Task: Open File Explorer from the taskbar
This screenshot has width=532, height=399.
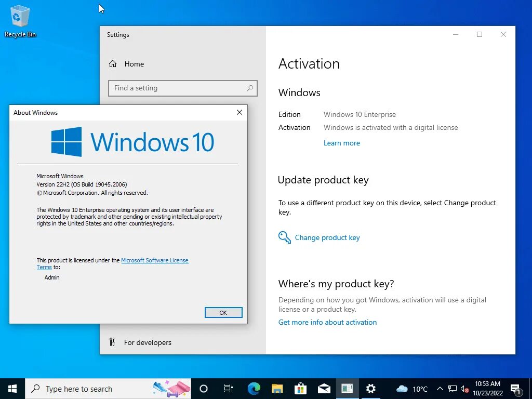Action: pyautogui.click(x=277, y=389)
